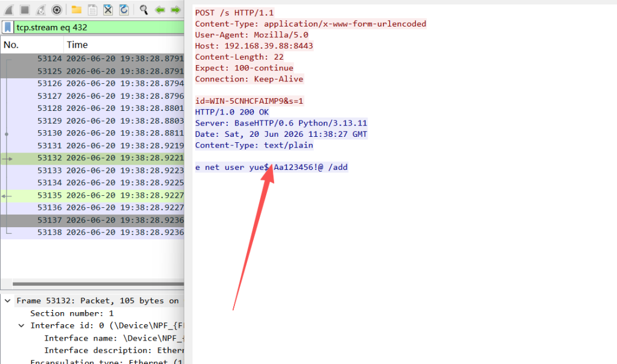Click the Save capture file icon

click(92, 10)
